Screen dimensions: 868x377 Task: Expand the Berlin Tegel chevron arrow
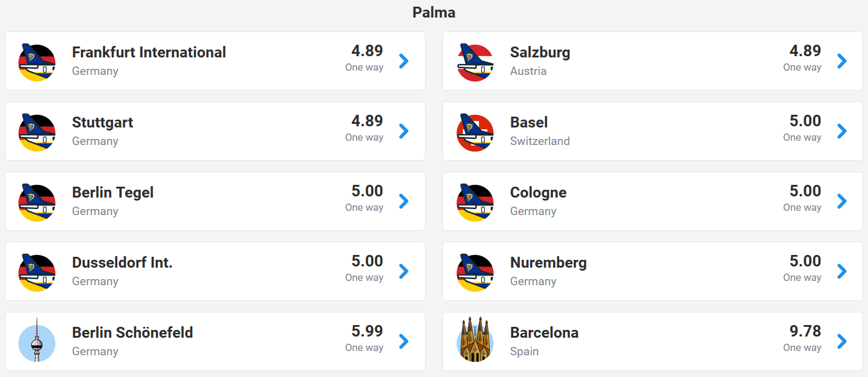click(404, 201)
